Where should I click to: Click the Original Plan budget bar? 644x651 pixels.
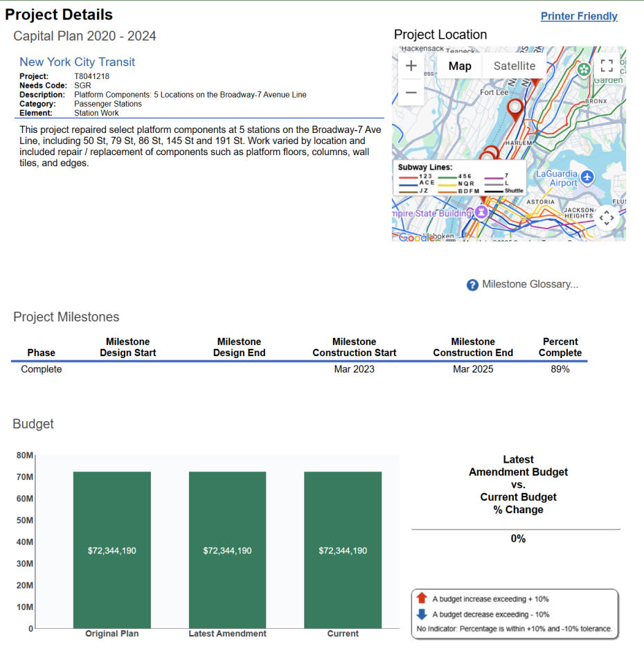(x=112, y=550)
